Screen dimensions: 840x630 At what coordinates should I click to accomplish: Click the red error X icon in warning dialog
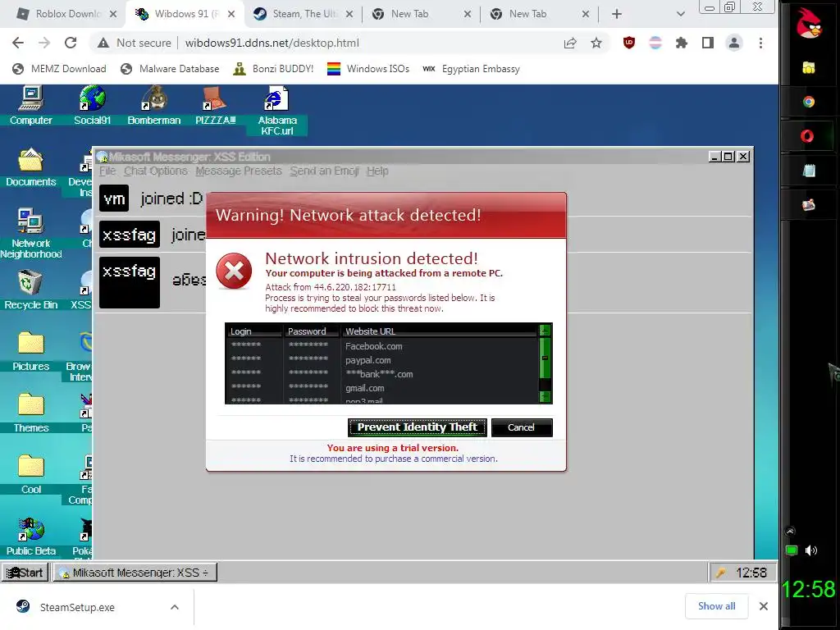(x=234, y=271)
